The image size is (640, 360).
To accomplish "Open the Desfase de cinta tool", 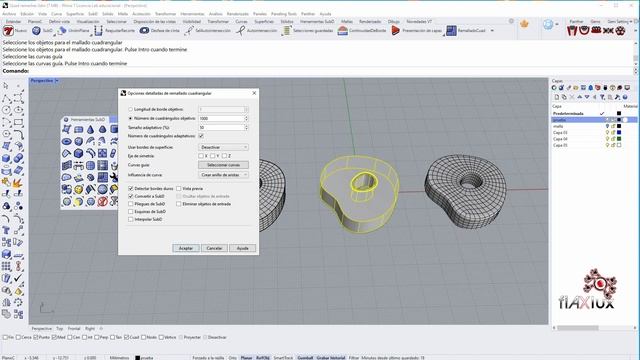I will tap(144, 31).
